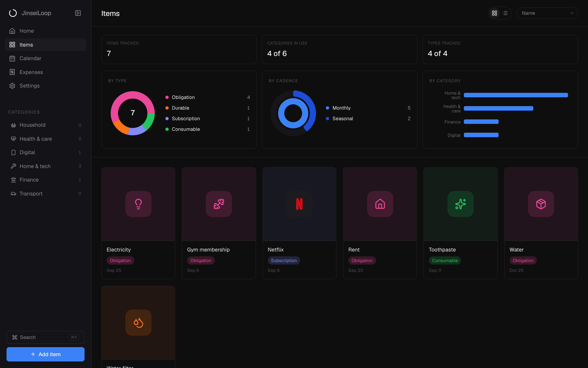Click the By Type donut chart
The width and height of the screenshot is (588, 368).
coord(133,113)
